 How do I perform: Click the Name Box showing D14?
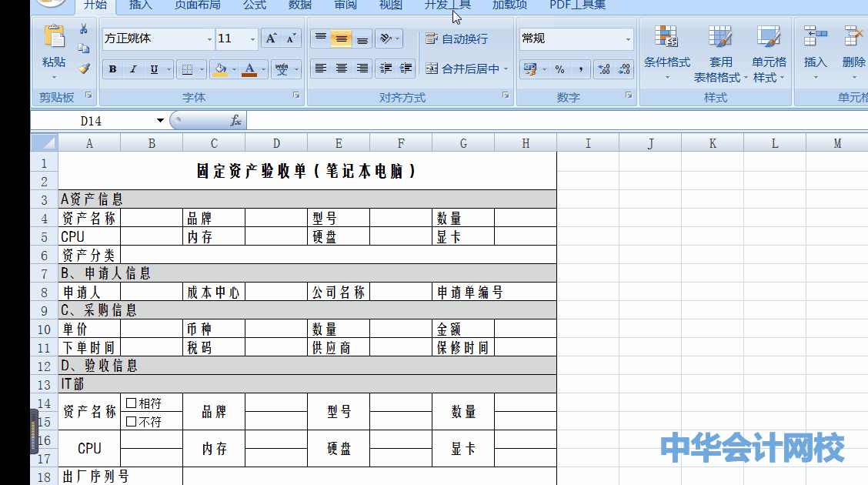click(91, 121)
